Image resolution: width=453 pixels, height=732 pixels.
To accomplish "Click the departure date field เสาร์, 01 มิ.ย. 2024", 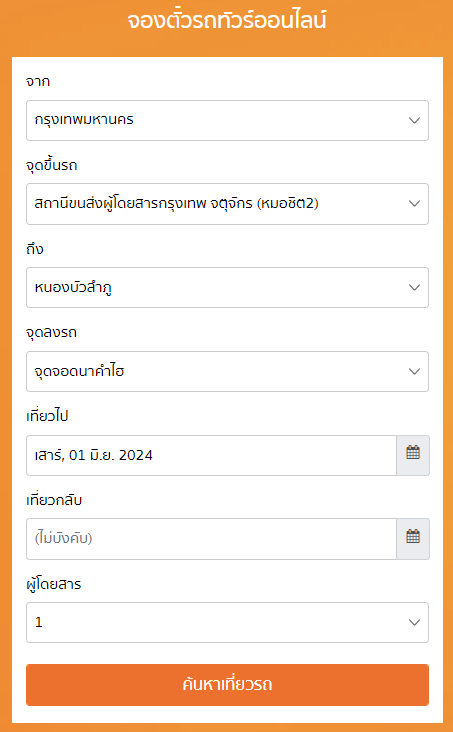I will click(211, 455).
